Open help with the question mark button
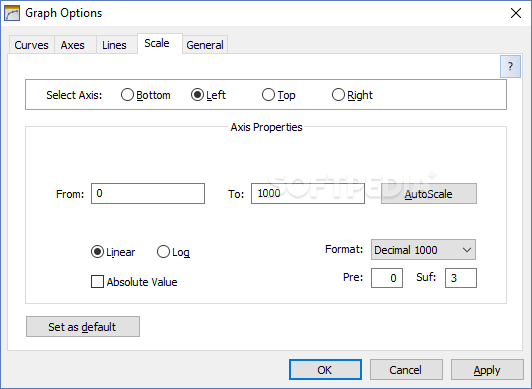This screenshot has height=389, width=532. [510, 66]
